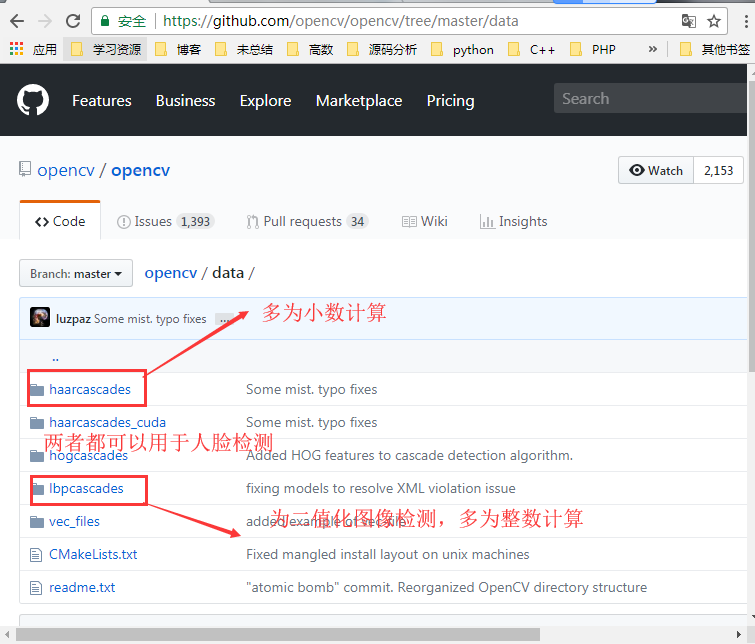Open Marketplace in GitHub navigation

tap(359, 101)
